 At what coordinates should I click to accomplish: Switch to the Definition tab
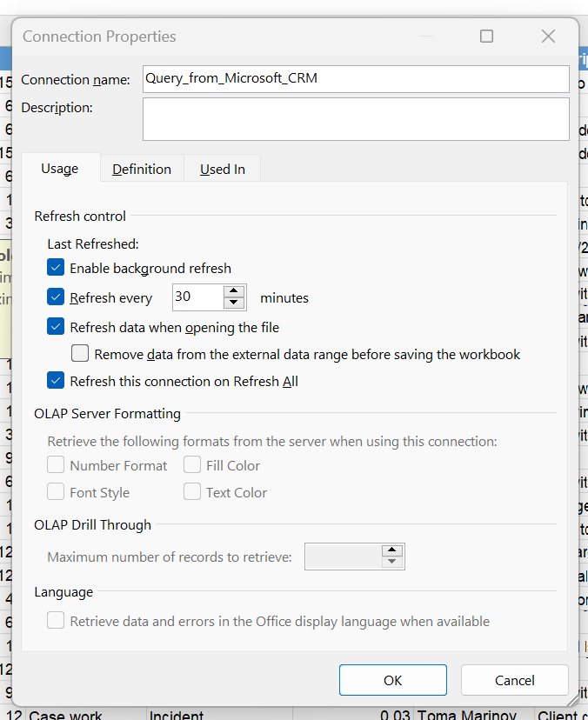tap(141, 169)
